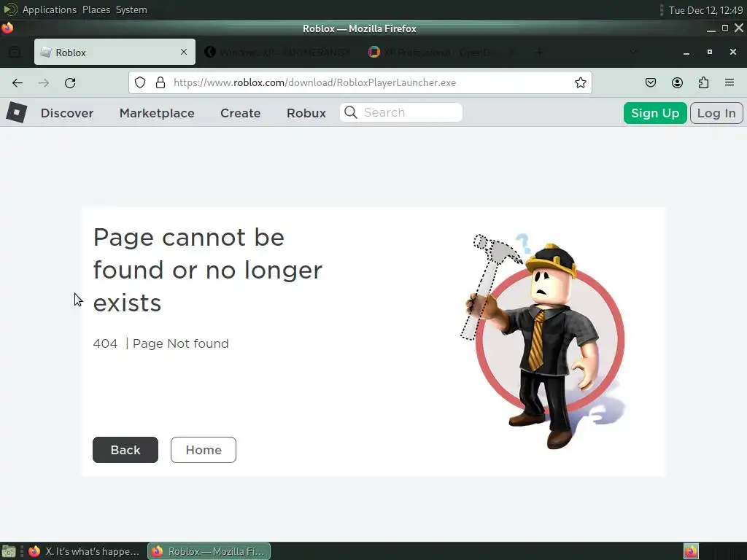Go back using the browser back arrow
The height and width of the screenshot is (560, 747).
(x=18, y=83)
